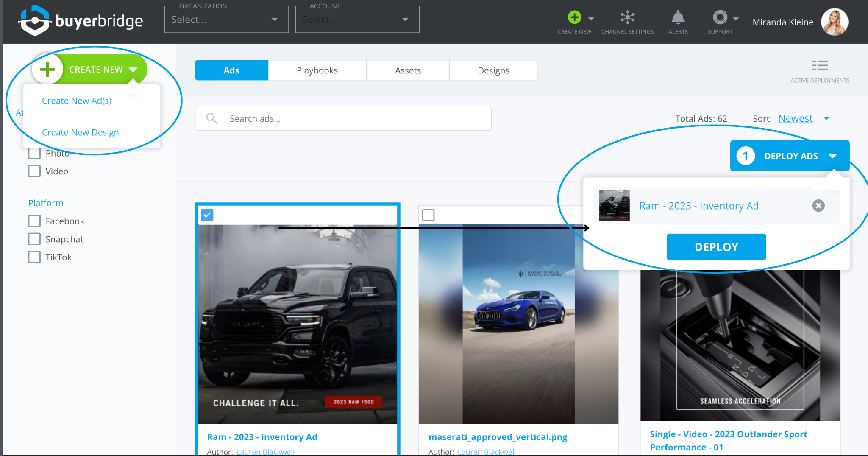868x456 pixels.
Task: Open the Account select dropdown
Action: 357,20
